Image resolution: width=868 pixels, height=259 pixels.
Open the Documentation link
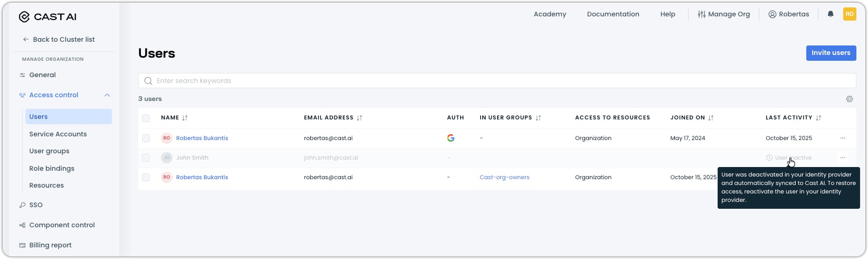pos(613,14)
